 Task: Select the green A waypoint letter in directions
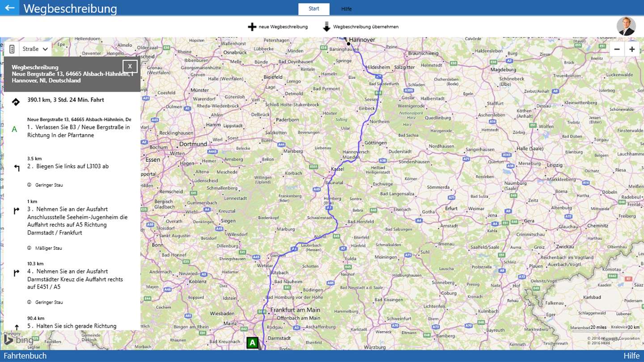click(14, 129)
